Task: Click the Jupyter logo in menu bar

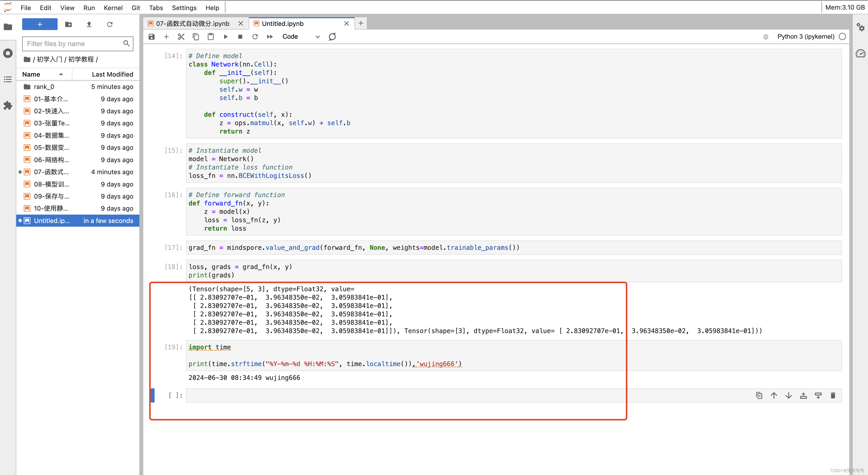Action: [x=8, y=7]
